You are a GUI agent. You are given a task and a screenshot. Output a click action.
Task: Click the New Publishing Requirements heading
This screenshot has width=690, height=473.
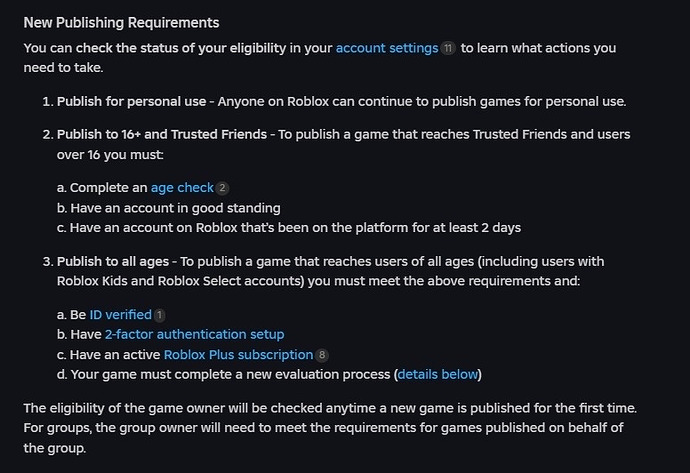pyautogui.click(x=121, y=22)
